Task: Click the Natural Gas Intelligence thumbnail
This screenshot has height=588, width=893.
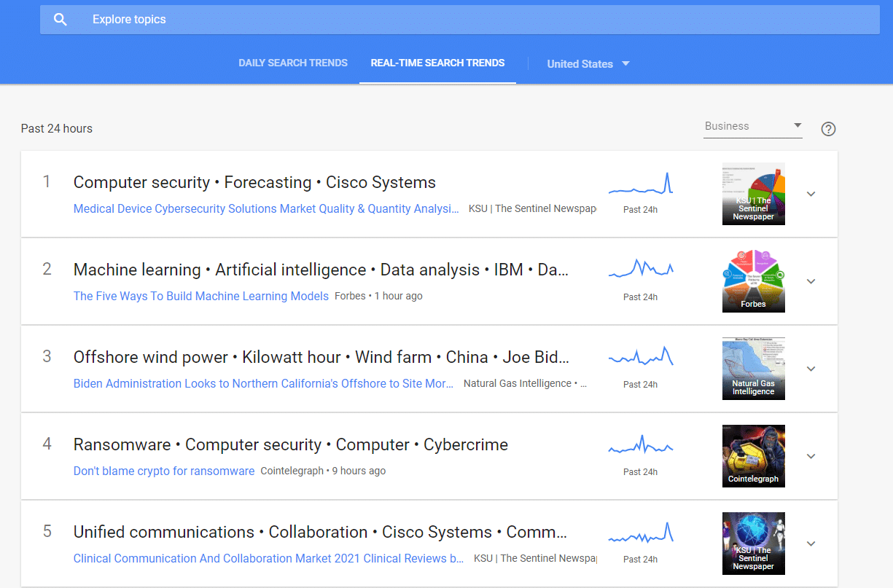Action: (x=753, y=369)
